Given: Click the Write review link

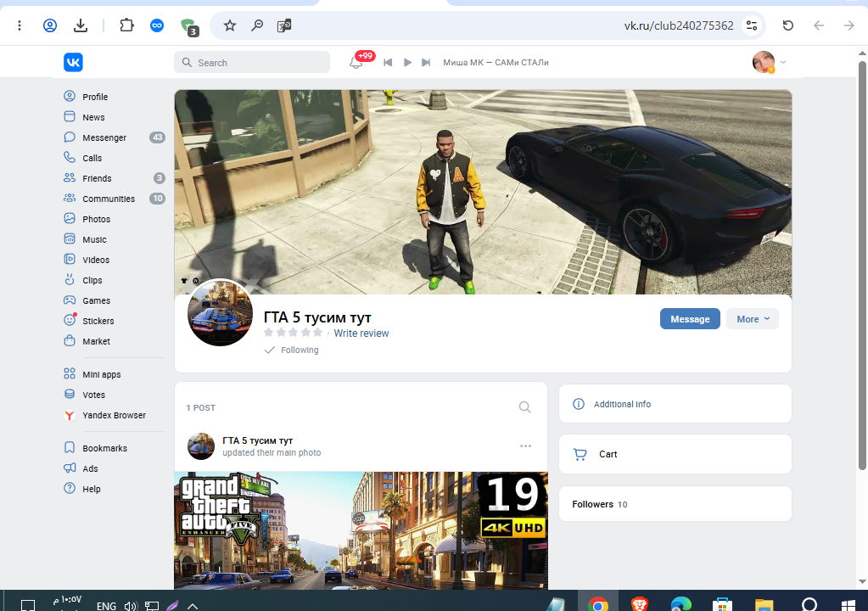Looking at the screenshot, I should [361, 334].
